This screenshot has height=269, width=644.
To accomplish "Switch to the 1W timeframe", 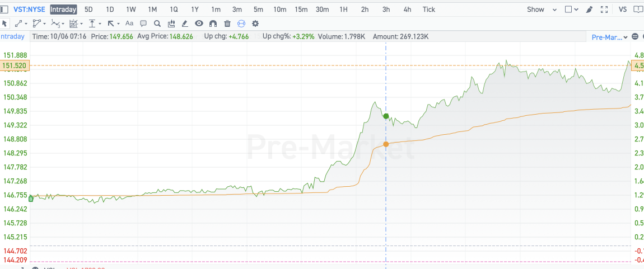I will pyautogui.click(x=131, y=9).
